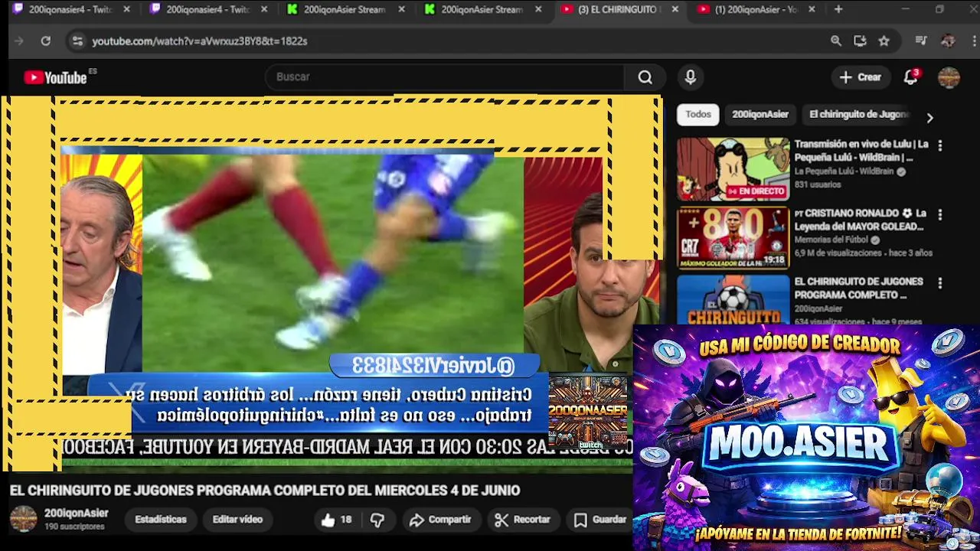Screen dimensions: 980x551
Task: Select the 200iqonAsier filter chip
Action: click(760, 115)
